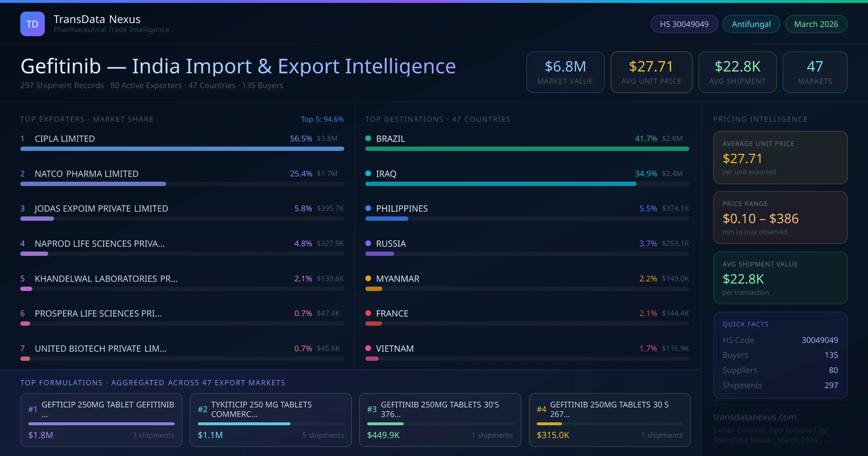
Task: Toggle the PHILIPPINES marker dot
Action: pos(368,208)
